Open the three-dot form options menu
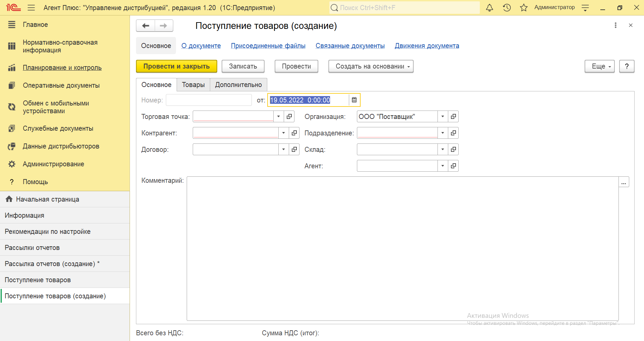This screenshot has width=644, height=341. point(615,25)
